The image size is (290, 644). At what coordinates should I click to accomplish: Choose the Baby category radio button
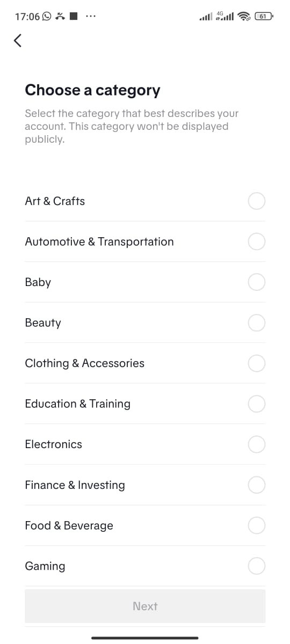257,282
